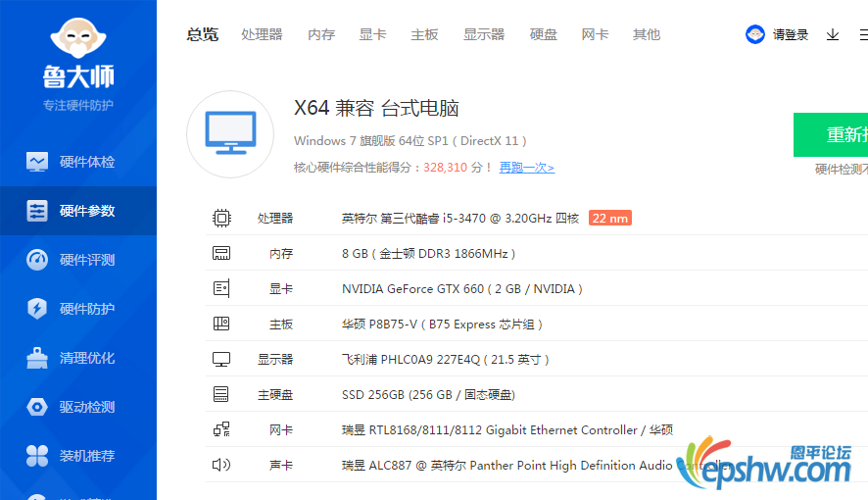Click the 8 GB 金士顿 DDR3 text
This screenshot has width=868, height=500.
click(x=428, y=254)
